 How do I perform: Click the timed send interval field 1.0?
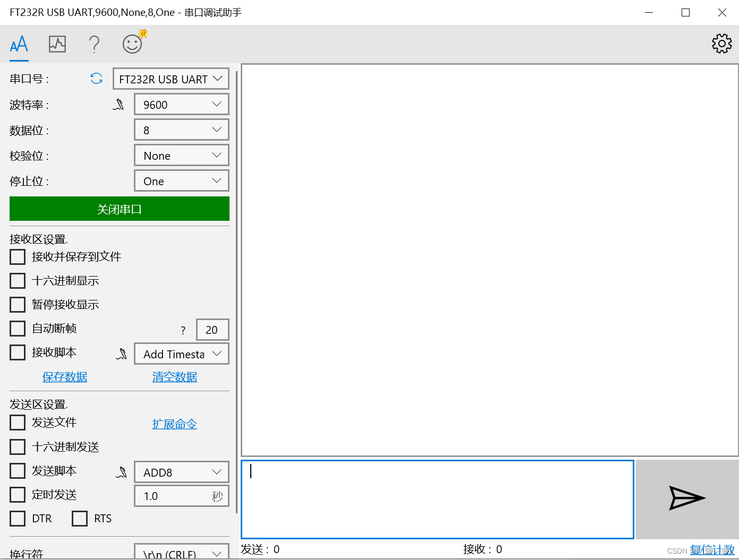click(x=182, y=496)
